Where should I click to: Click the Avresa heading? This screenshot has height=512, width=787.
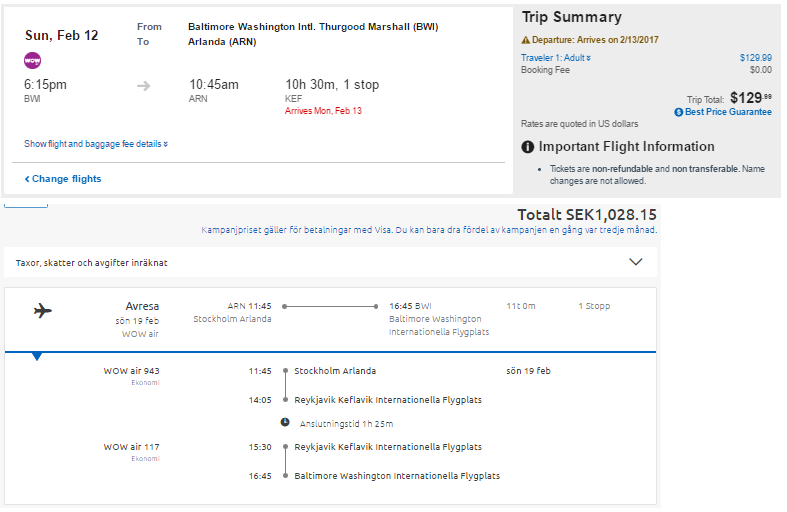142,306
